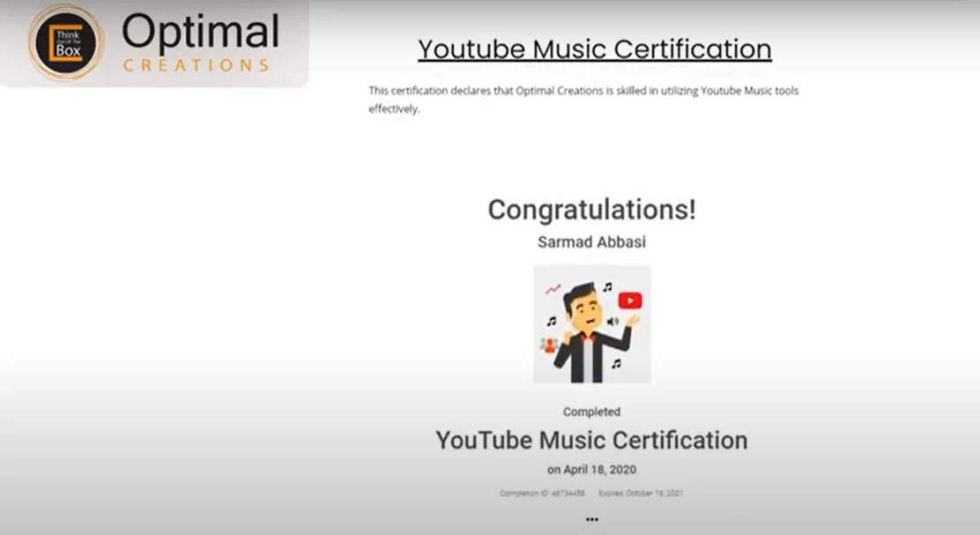Click the bold 'YouTube Music Certification' title

pos(591,440)
